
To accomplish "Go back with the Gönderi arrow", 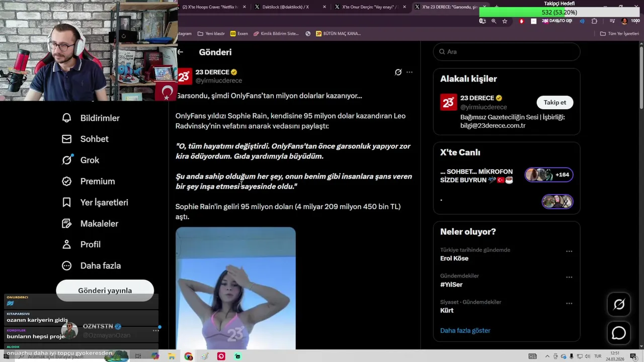I will [x=180, y=52].
